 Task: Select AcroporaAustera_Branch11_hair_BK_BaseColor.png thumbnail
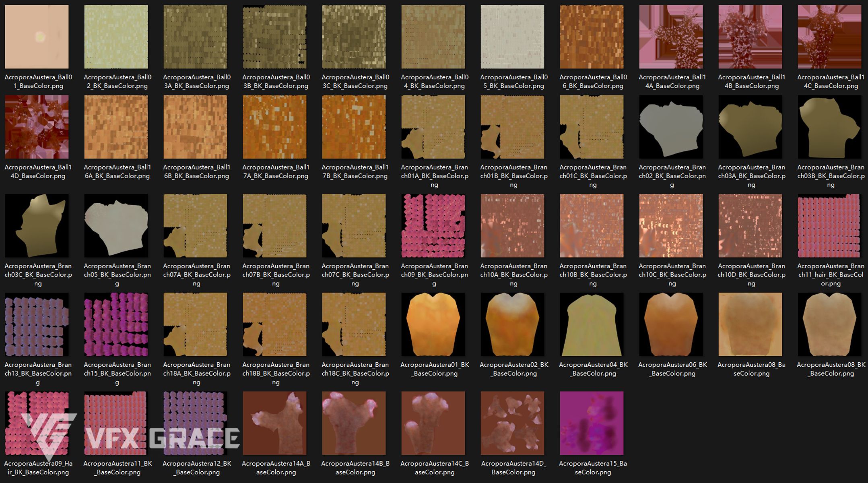(829, 225)
